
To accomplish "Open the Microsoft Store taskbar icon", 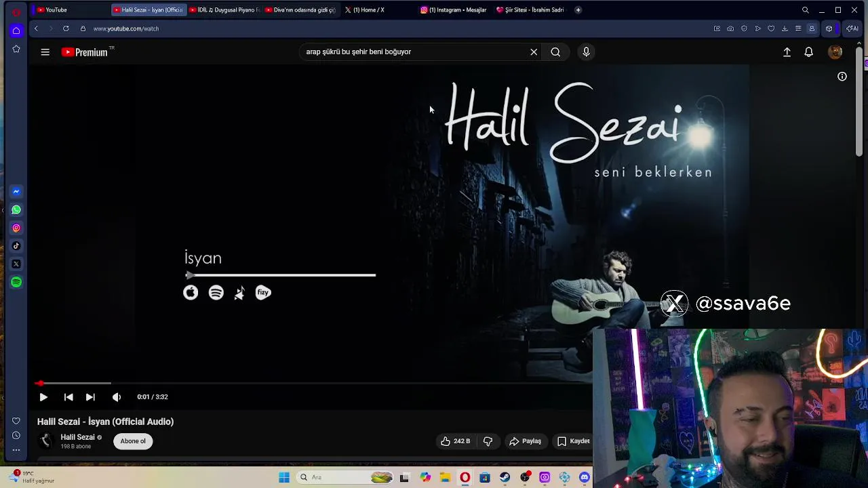I will (x=485, y=477).
